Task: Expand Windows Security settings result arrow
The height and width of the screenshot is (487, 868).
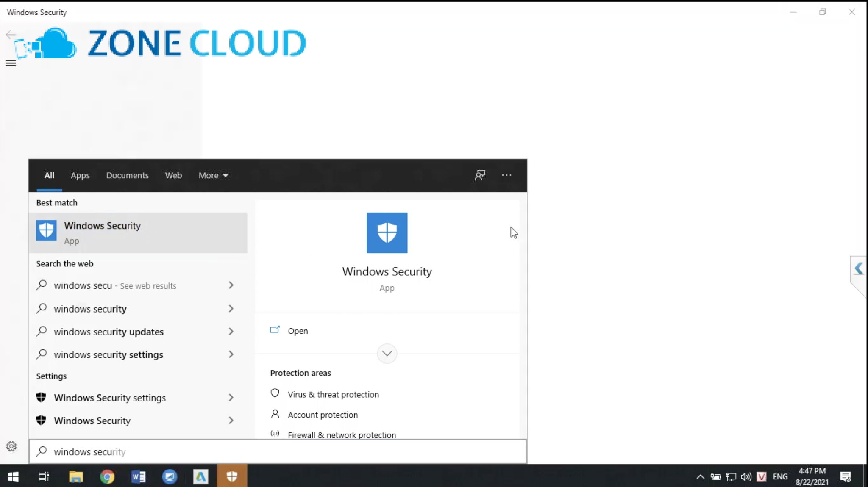Action: 231,397
